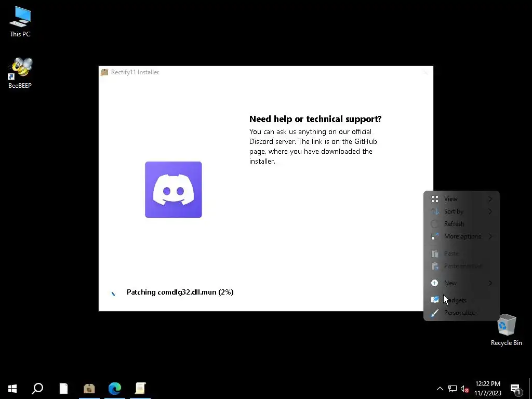Open the This PC desktop icon
Viewport: 532px width, 399px height.
[x=20, y=22]
